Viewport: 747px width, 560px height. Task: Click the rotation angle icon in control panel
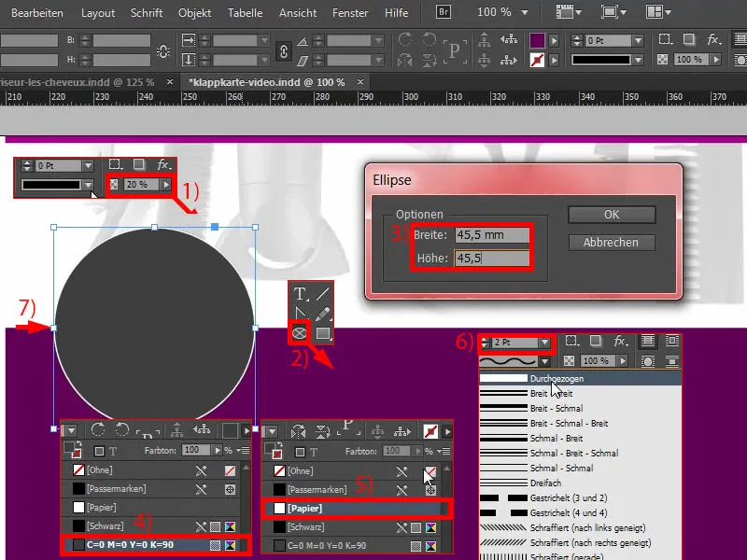pyautogui.click(x=303, y=41)
